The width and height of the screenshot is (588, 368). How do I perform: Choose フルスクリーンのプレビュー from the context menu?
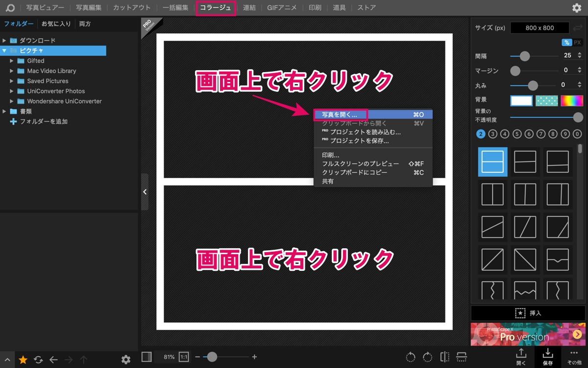373,164
